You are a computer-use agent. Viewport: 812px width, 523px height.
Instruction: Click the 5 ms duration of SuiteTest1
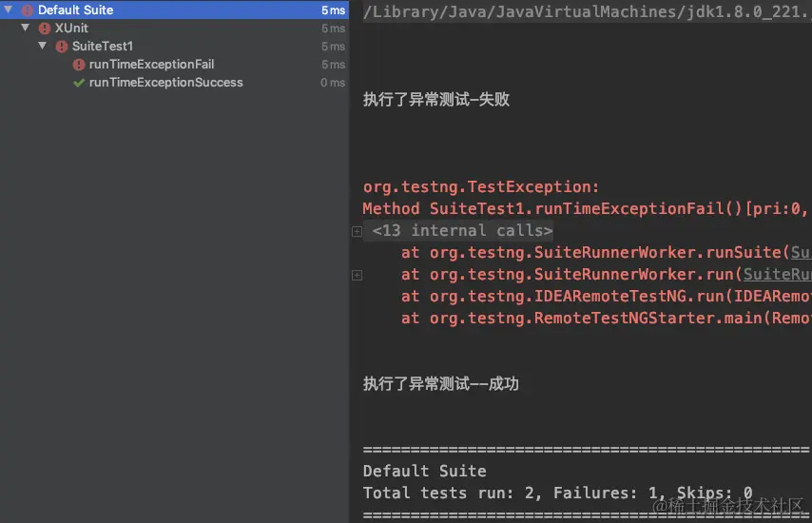333,47
